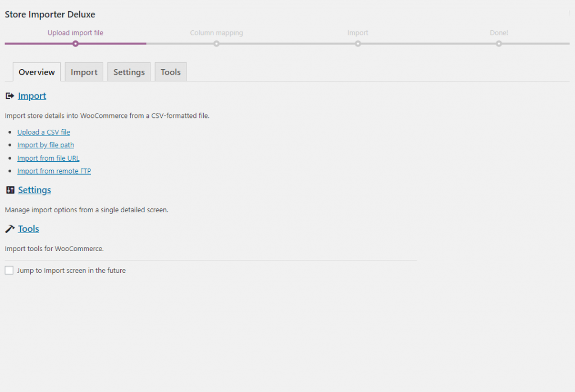
Task: Click the Done! step label
Action: pos(499,33)
